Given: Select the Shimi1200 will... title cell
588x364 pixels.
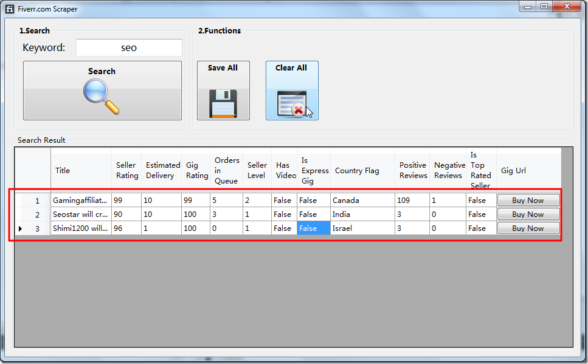Looking at the screenshot, I should pyautogui.click(x=81, y=228).
